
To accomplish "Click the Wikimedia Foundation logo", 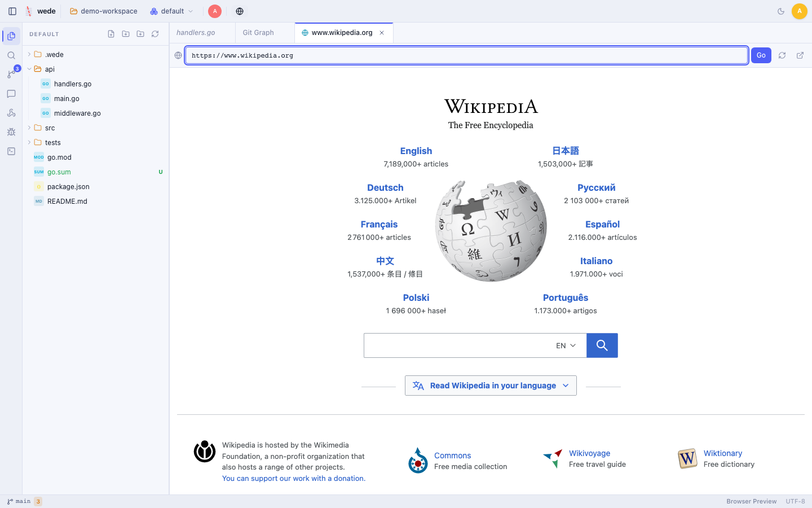I will [205, 451].
